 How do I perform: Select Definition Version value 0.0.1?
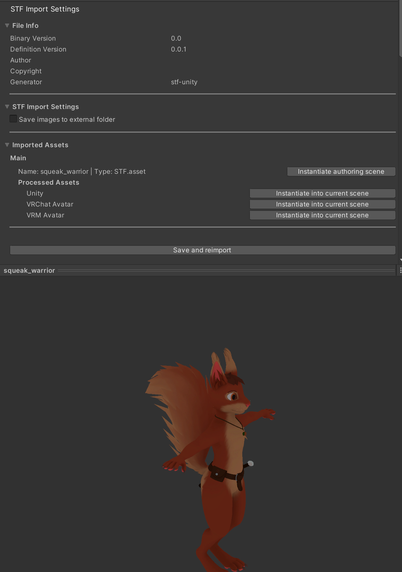[x=178, y=49]
